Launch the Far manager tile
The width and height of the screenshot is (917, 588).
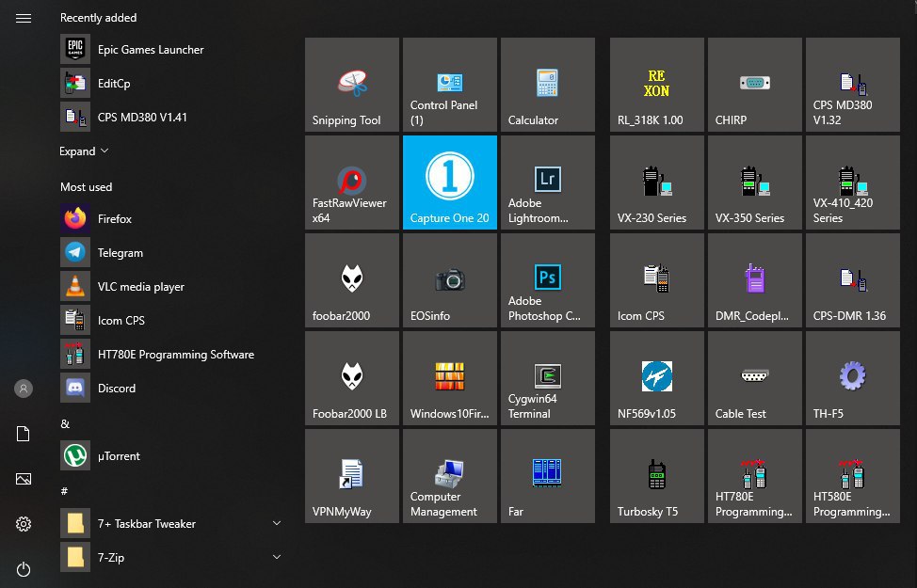(548, 476)
